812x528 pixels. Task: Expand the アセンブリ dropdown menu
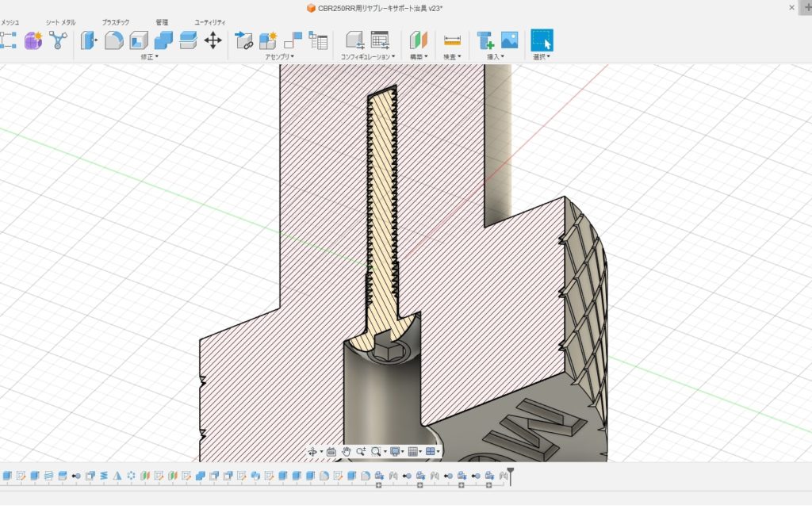point(279,57)
